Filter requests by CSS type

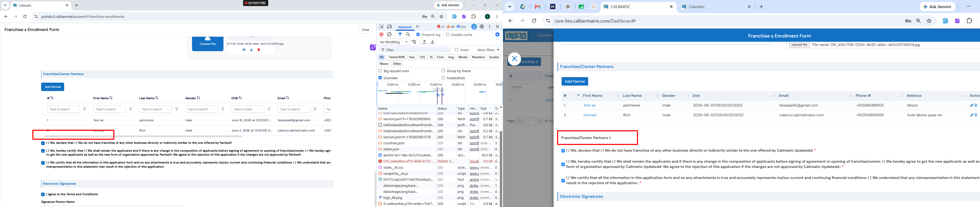pyautogui.click(x=422, y=57)
